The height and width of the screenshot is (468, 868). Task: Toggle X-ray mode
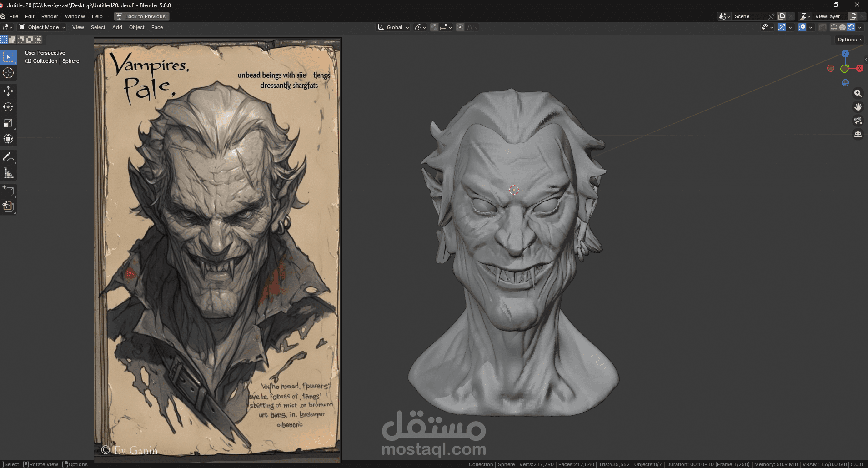click(x=822, y=27)
